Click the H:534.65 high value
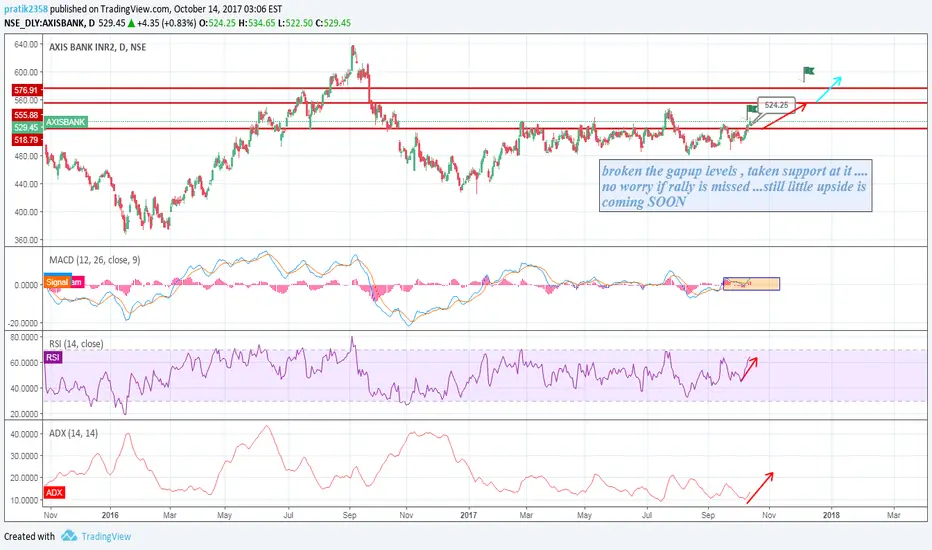 tap(256, 23)
